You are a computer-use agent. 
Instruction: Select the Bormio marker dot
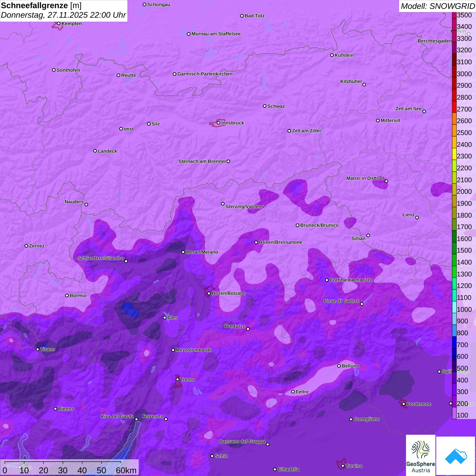click(67, 295)
